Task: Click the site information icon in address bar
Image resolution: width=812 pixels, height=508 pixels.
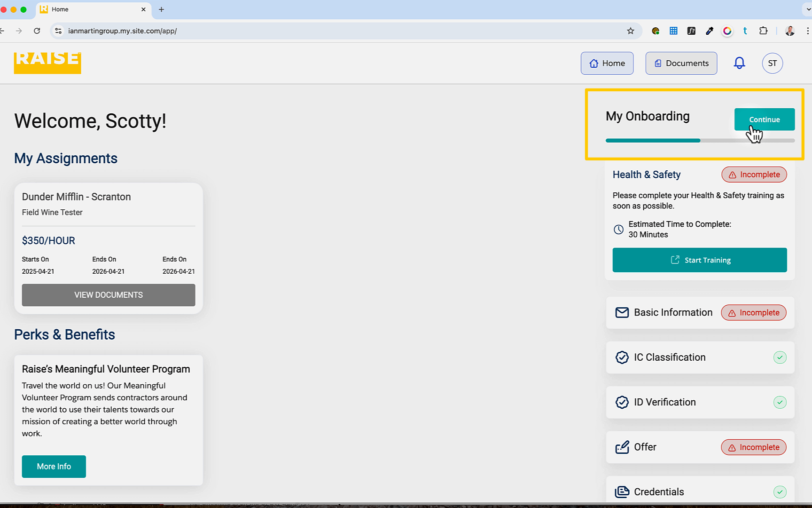Action: (x=58, y=31)
